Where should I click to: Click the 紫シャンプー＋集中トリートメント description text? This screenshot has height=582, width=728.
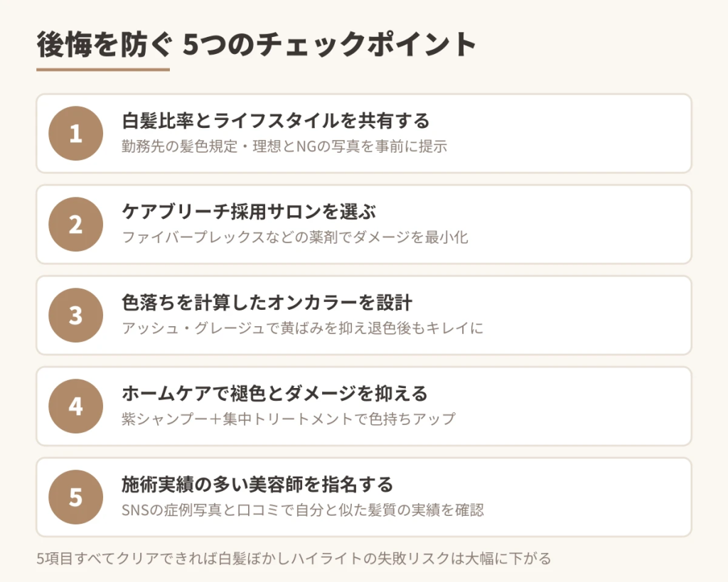point(289,419)
